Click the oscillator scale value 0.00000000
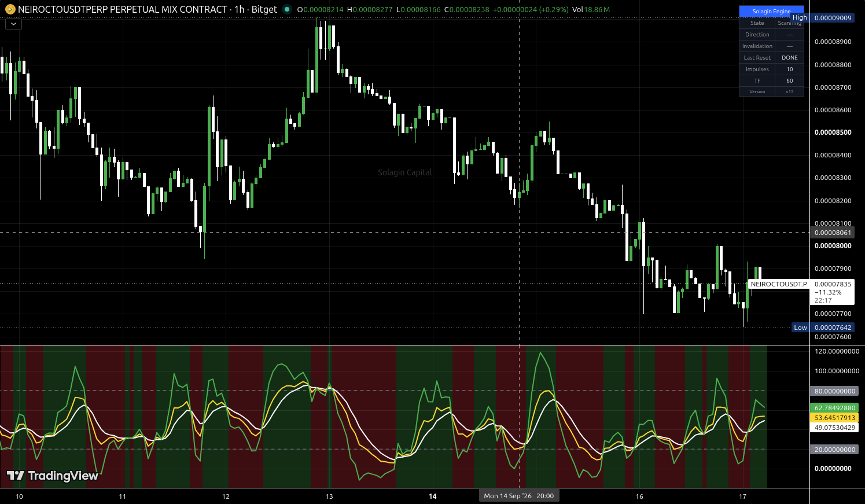The width and height of the screenshot is (865, 504). (x=833, y=469)
